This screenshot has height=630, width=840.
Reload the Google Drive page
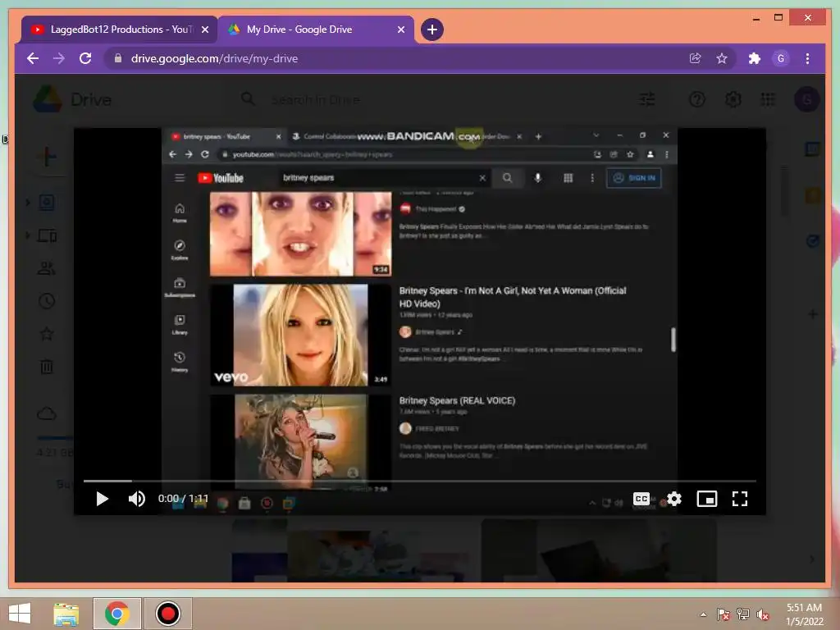[x=85, y=58]
